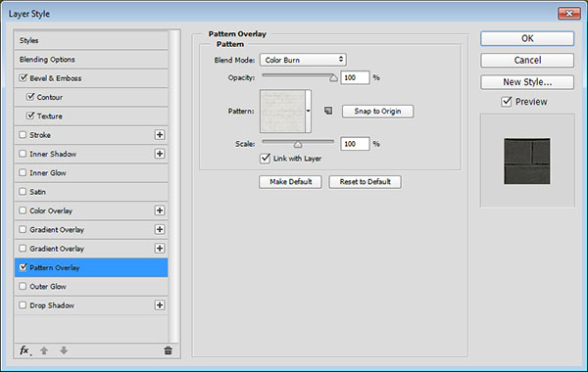Add another Inner Shadow with plus icon
This screenshot has width=588, height=372.
160,154
